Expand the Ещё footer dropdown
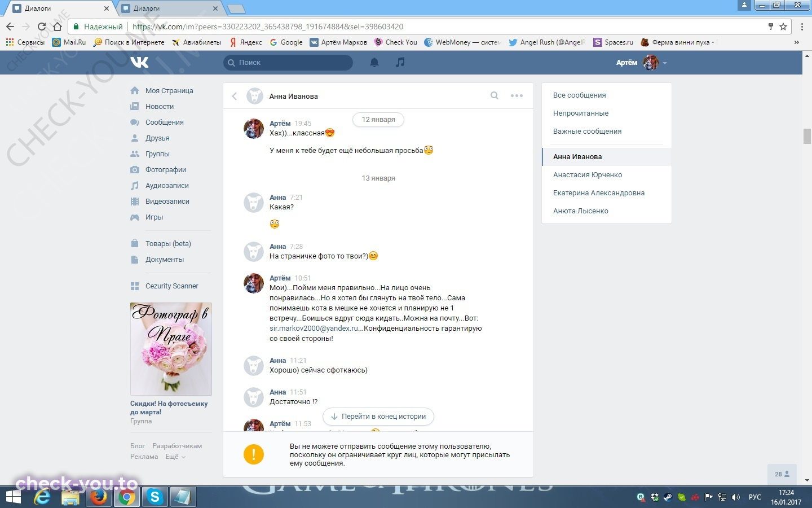The width and height of the screenshot is (812, 508). 175,457
